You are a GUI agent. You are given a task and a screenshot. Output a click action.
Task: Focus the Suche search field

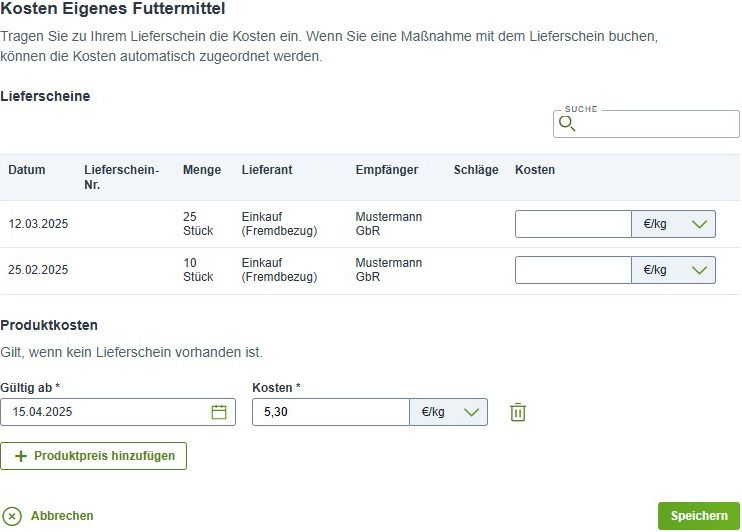point(646,124)
